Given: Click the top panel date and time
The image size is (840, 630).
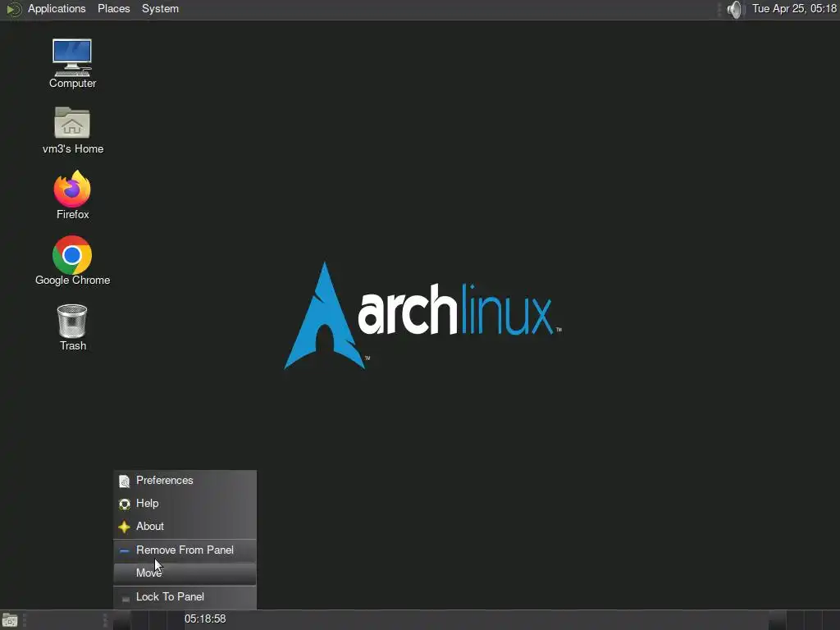Looking at the screenshot, I should [794, 9].
